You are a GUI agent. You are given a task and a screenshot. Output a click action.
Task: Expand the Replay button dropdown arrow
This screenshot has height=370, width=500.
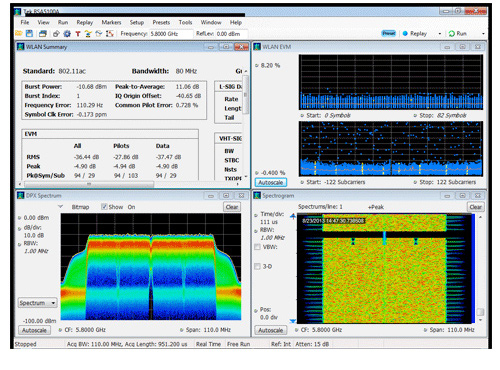[440, 34]
